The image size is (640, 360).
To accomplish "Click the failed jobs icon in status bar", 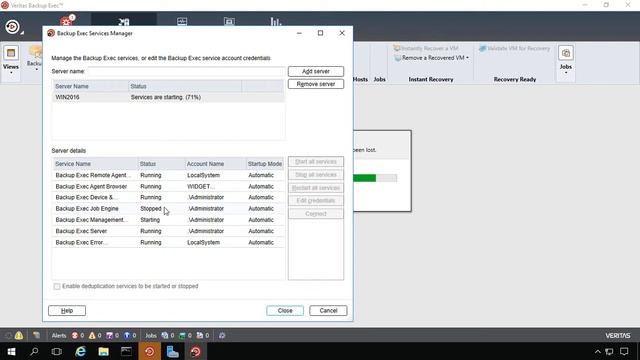I will point(200,336).
